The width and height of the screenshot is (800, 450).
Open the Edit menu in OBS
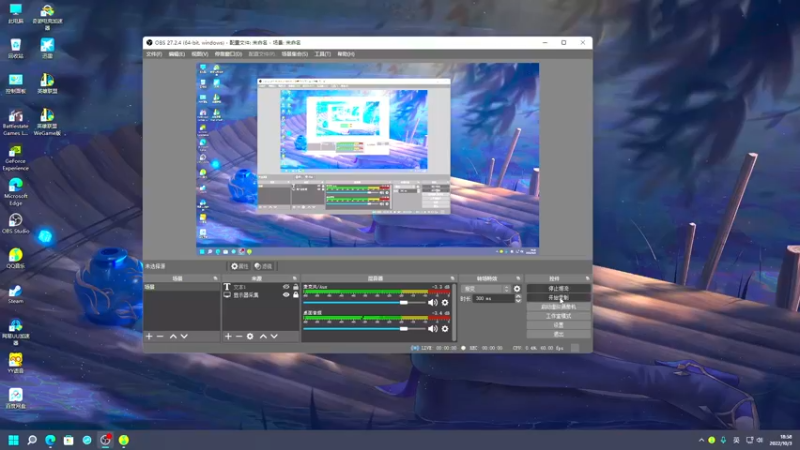click(177, 54)
